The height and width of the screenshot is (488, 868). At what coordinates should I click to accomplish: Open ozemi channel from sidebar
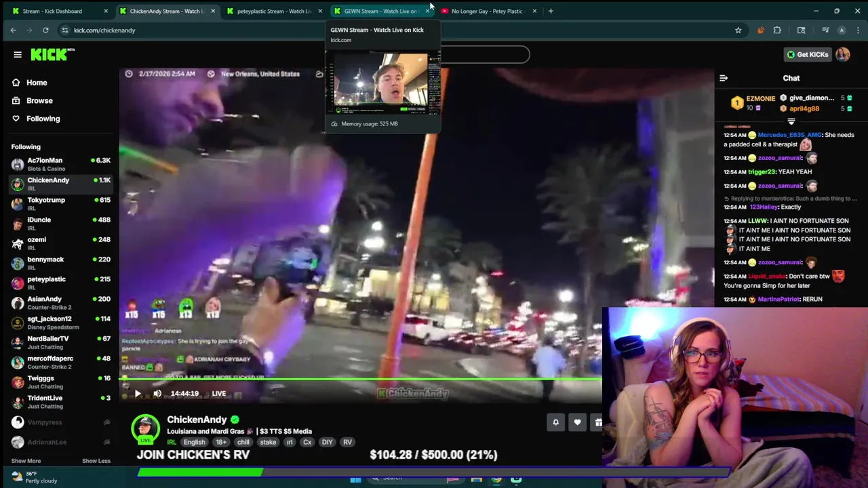point(60,243)
